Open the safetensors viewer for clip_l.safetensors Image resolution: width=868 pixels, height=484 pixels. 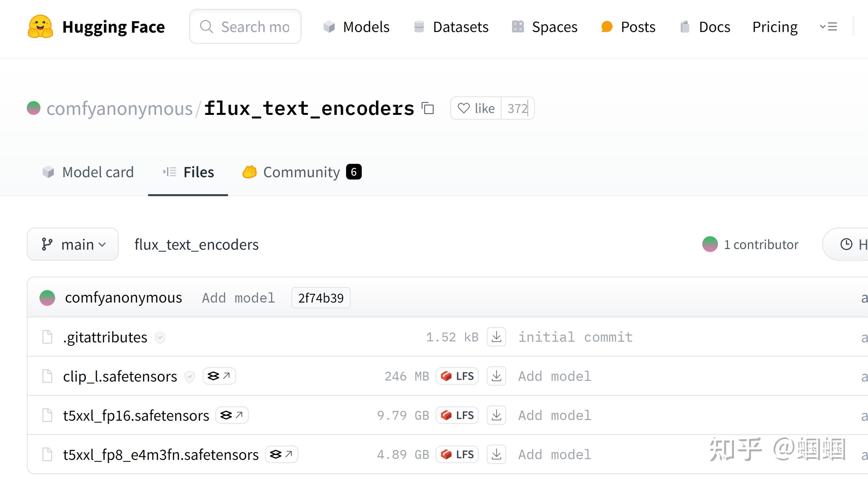point(219,376)
